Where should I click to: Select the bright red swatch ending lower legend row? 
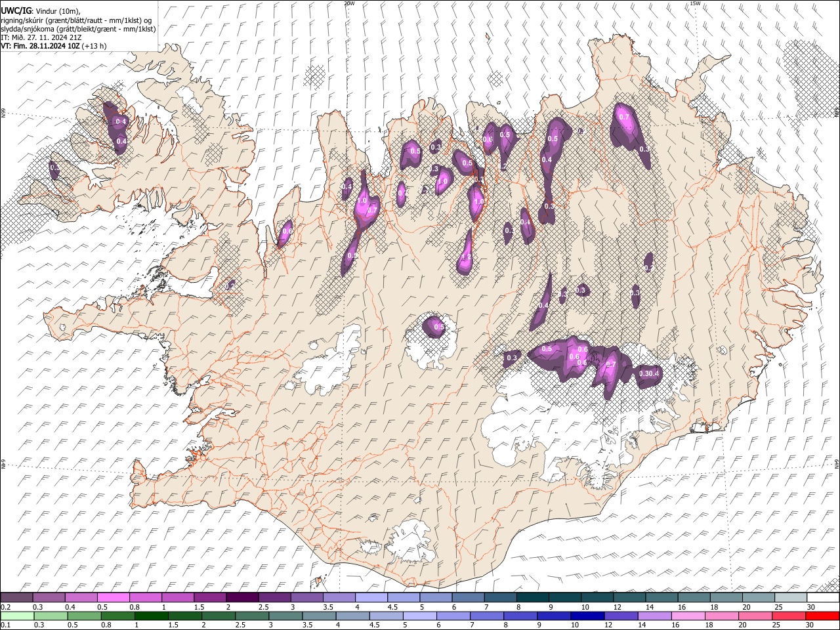pyautogui.click(x=822, y=616)
